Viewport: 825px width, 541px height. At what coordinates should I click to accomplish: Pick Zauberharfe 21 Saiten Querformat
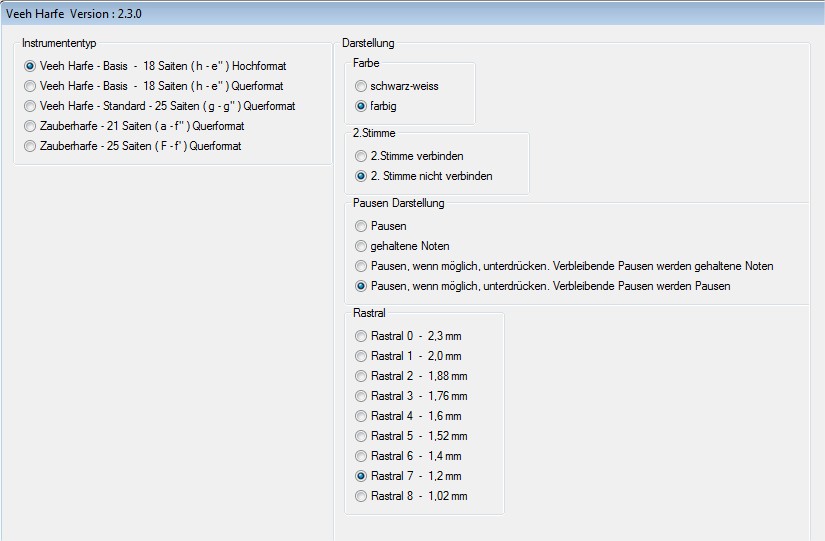coord(30,126)
